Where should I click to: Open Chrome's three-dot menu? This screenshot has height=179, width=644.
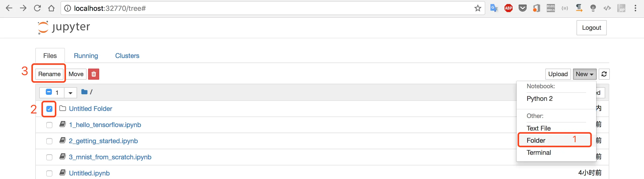(x=635, y=8)
